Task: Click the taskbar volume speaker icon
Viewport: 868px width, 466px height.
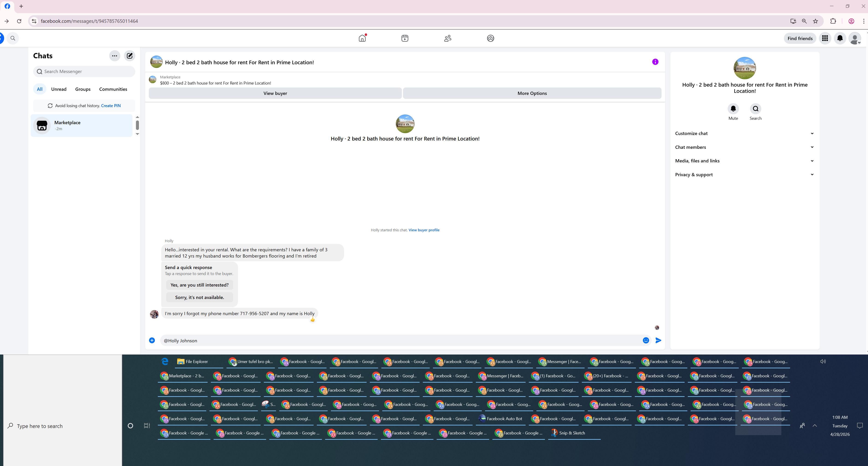Action: (823, 362)
